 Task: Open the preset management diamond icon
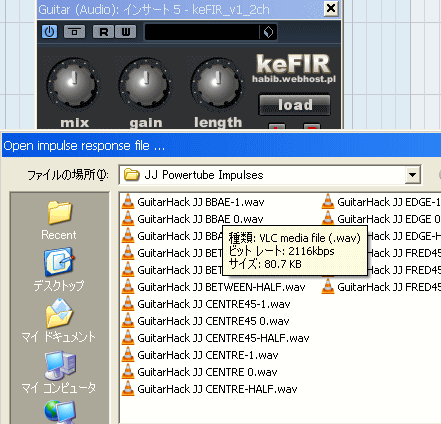point(268,32)
